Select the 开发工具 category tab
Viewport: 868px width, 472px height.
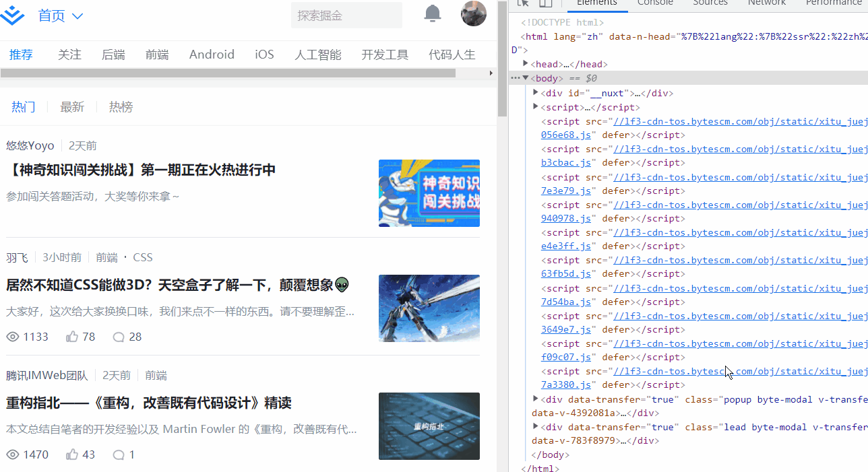pos(385,55)
